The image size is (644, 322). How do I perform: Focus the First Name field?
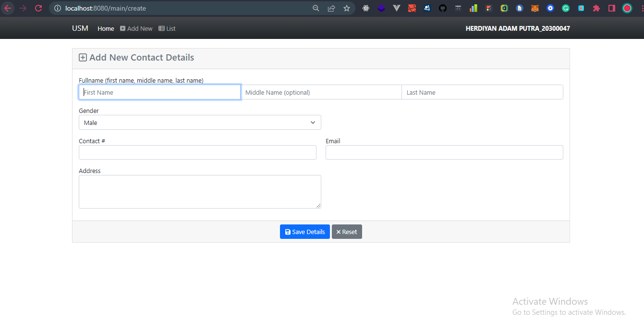159,92
